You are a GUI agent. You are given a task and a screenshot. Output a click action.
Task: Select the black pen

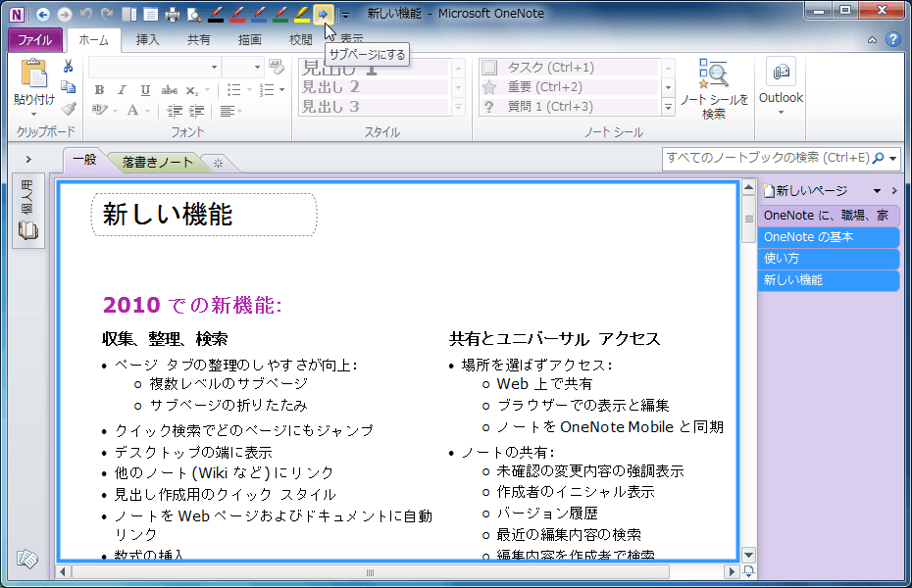coord(216,15)
